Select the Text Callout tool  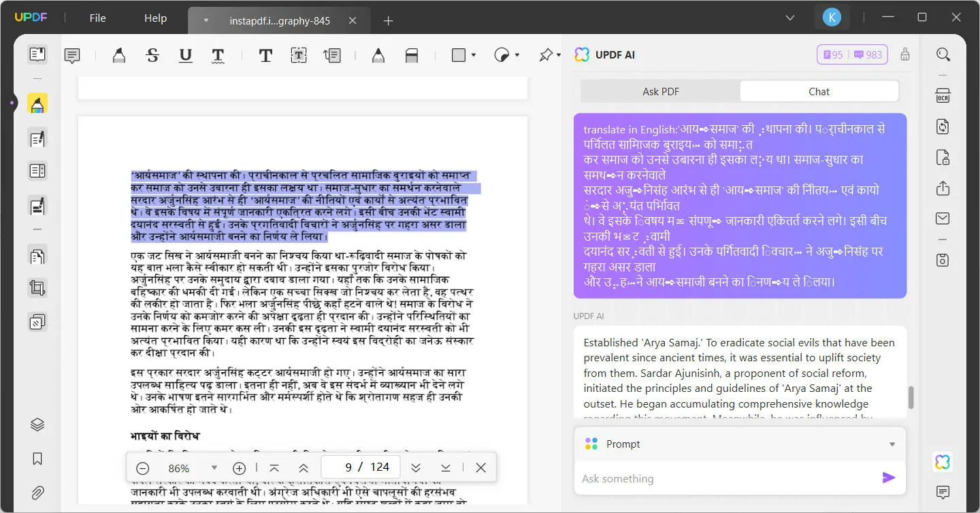click(332, 56)
